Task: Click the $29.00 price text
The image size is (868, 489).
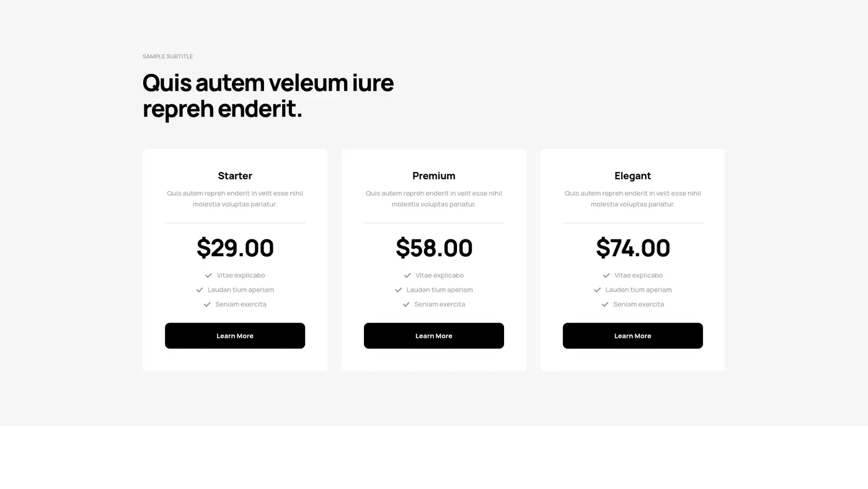Action: pyautogui.click(x=235, y=248)
